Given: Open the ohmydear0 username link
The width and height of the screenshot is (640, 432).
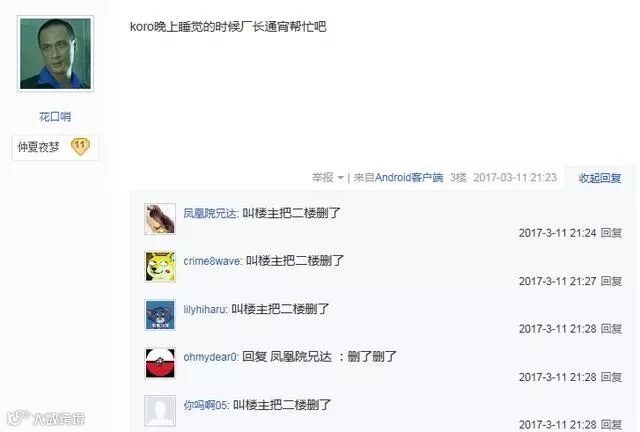Looking at the screenshot, I should [210, 357].
